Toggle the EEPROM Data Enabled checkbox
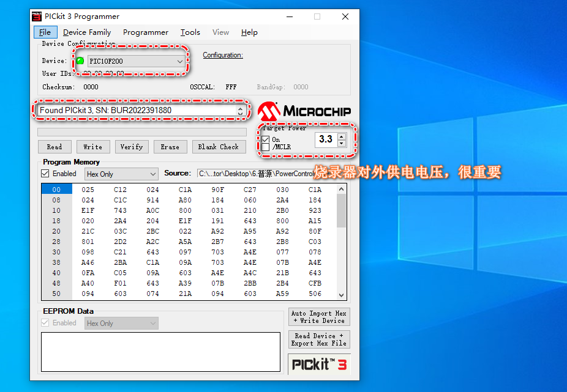 pyautogui.click(x=45, y=323)
